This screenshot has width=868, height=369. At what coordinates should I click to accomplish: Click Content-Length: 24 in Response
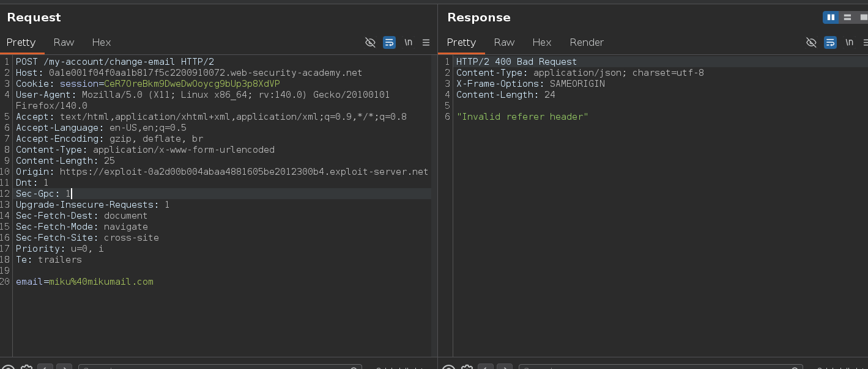pyautogui.click(x=506, y=95)
